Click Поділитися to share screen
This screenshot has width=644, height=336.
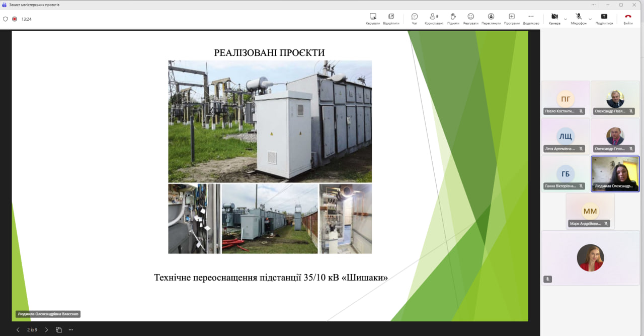pos(604,19)
